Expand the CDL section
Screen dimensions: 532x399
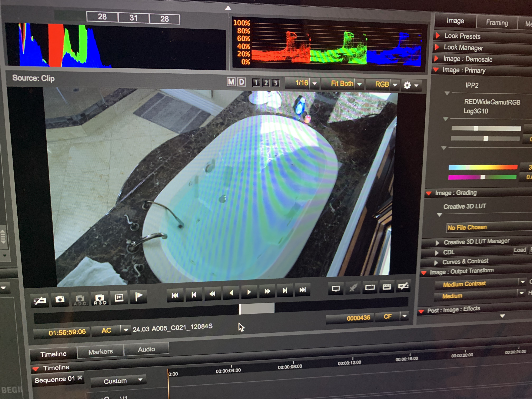coord(437,253)
